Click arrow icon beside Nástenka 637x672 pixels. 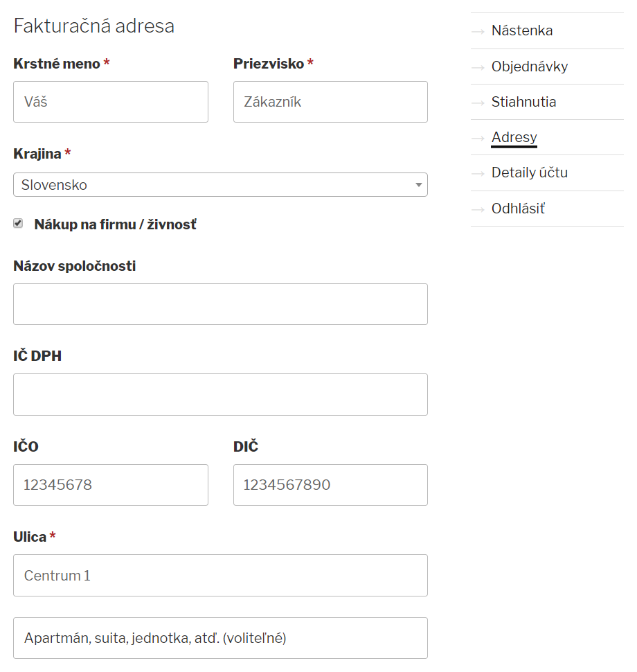pos(478,31)
